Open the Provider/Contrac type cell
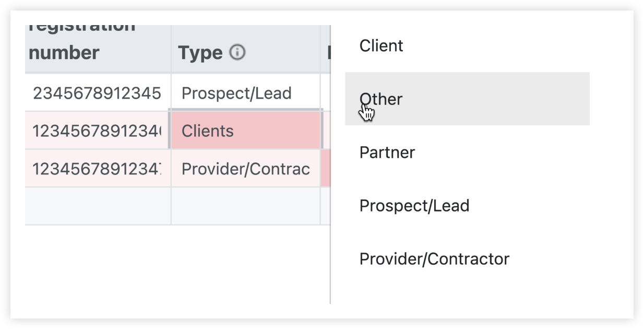644x329 pixels. 245,169
